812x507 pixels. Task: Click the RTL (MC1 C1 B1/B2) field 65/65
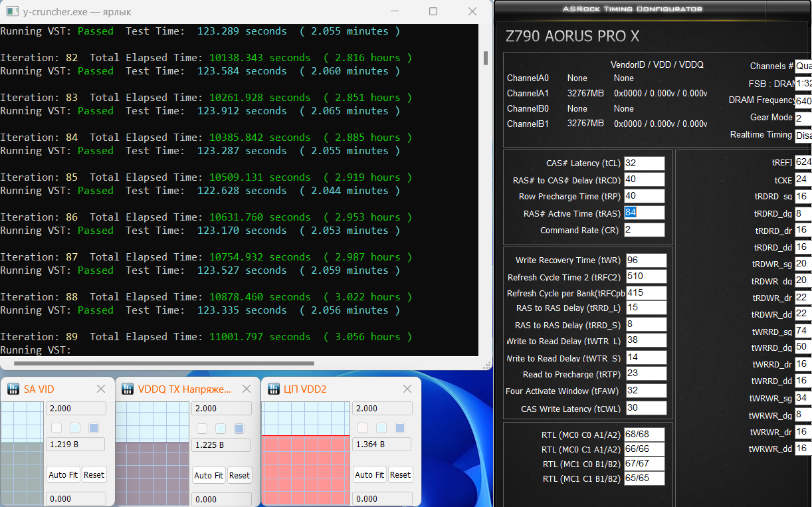point(644,478)
